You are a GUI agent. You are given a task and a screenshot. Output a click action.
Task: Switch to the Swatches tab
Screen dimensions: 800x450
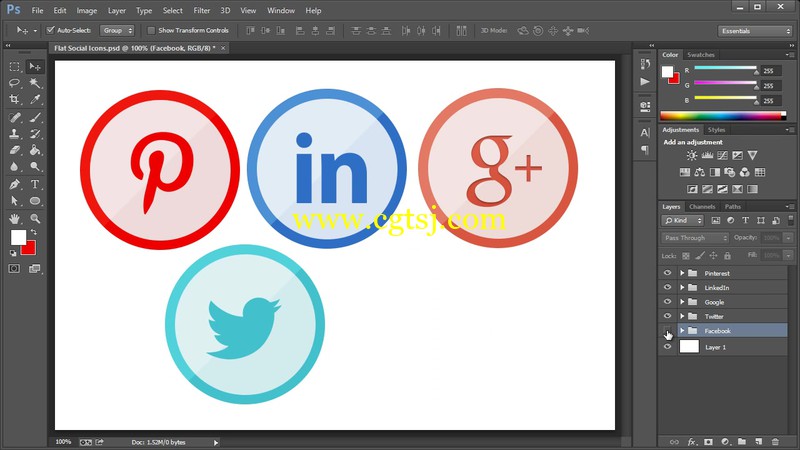tap(701, 55)
